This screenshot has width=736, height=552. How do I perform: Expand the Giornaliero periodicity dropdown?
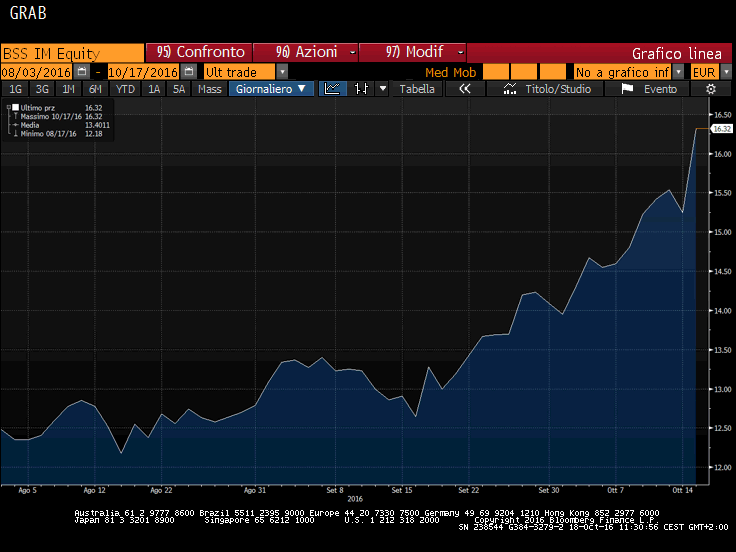click(x=271, y=89)
